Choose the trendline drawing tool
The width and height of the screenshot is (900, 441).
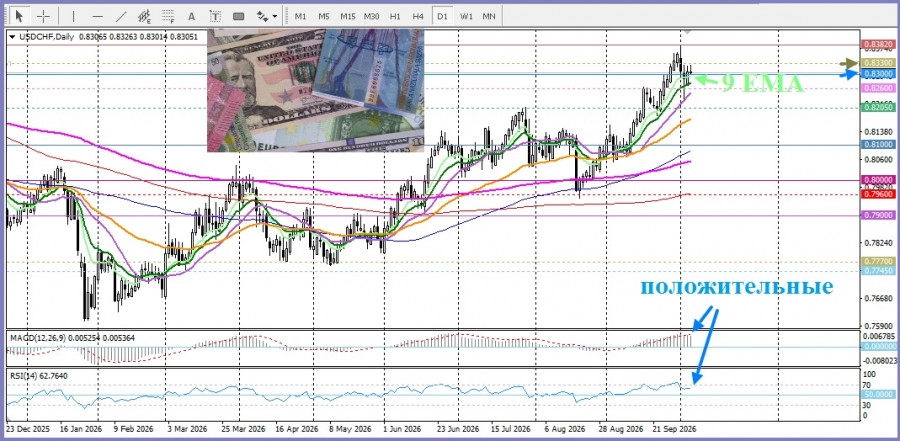point(121,16)
